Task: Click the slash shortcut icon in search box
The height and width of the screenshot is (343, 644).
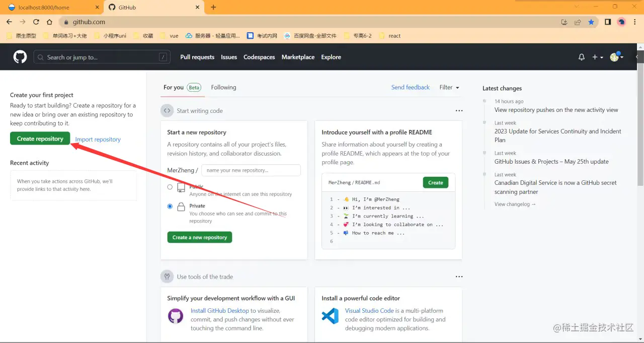Action: (163, 57)
